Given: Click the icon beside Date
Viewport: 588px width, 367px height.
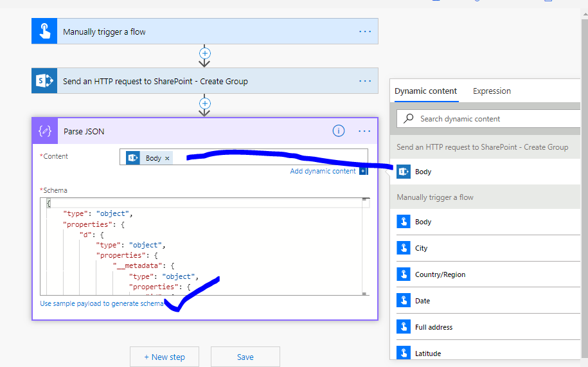Looking at the screenshot, I should tap(404, 300).
